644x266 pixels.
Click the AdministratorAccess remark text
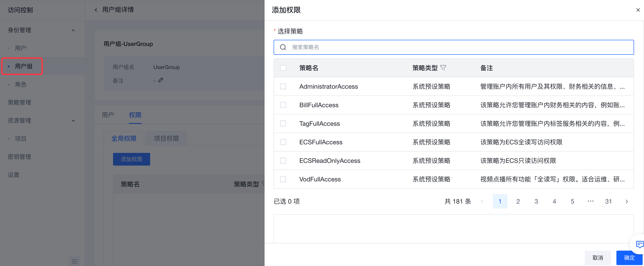pos(552,86)
